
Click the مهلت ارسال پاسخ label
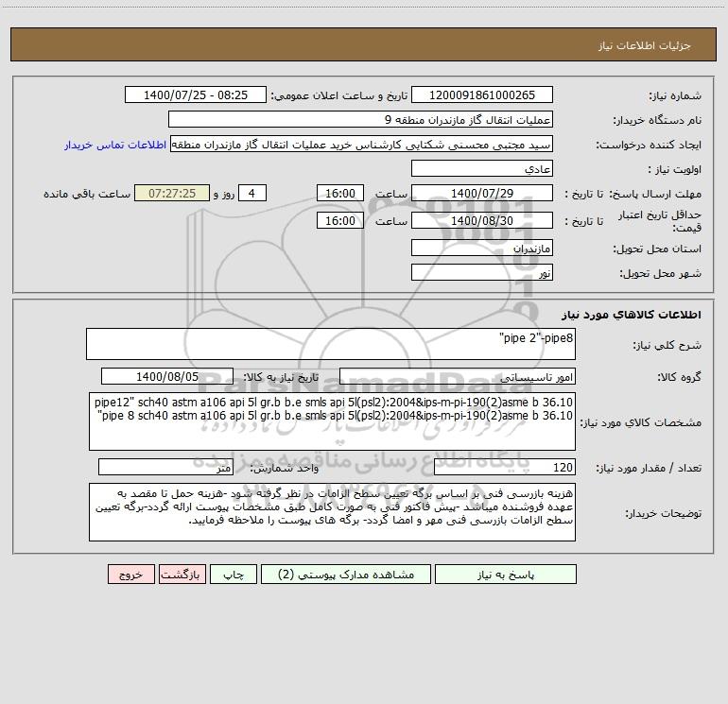coord(655,194)
